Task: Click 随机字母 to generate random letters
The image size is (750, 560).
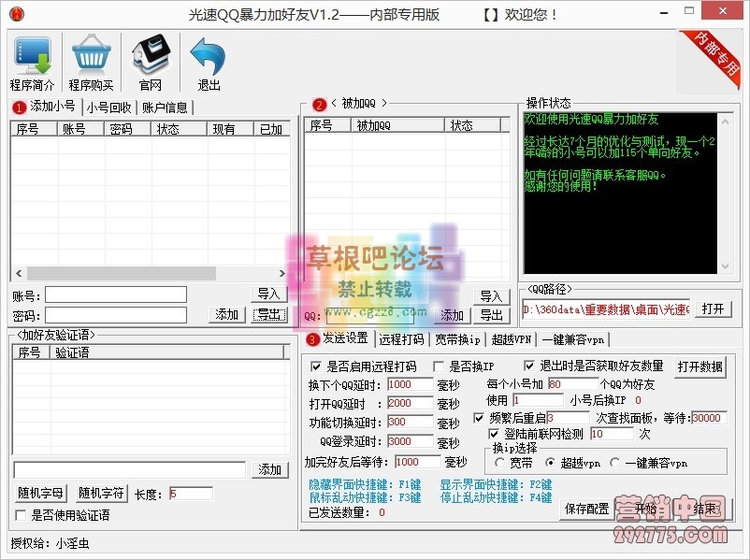Action: pyautogui.click(x=39, y=492)
